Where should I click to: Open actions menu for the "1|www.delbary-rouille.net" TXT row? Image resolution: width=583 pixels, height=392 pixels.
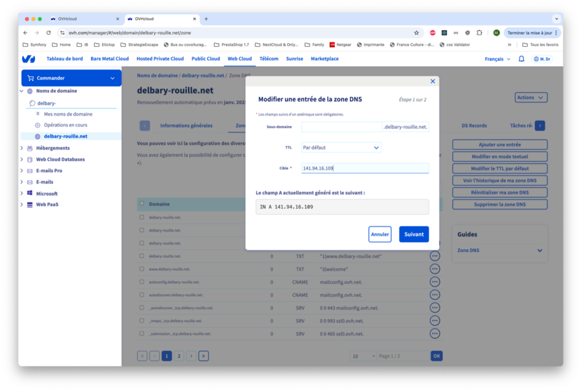[x=434, y=256]
